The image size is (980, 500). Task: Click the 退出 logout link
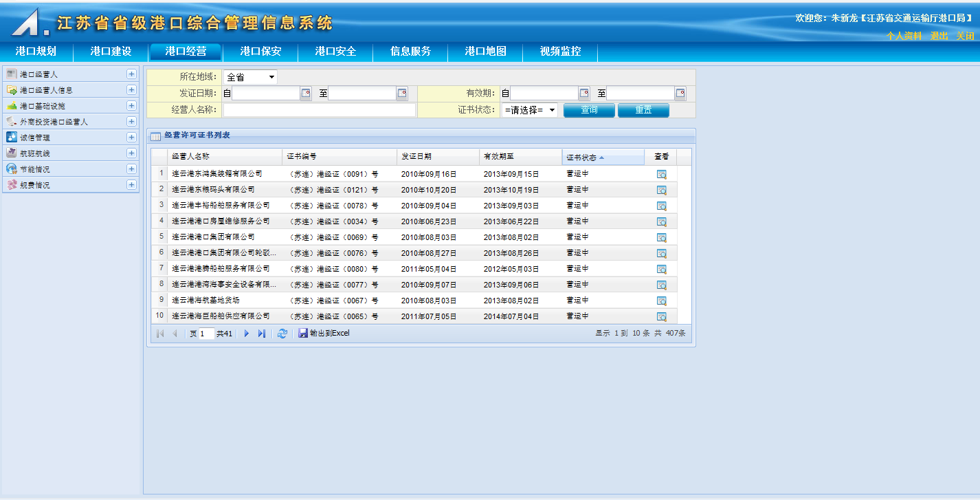point(939,36)
